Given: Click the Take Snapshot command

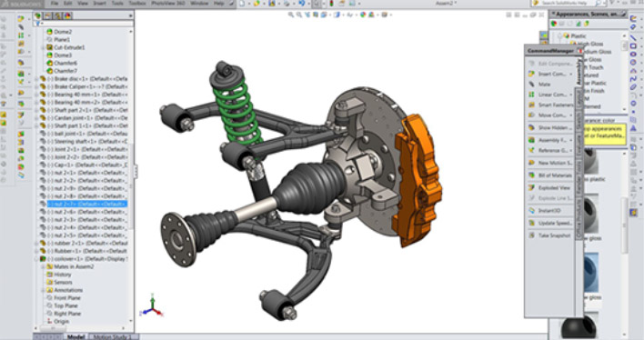Looking at the screenshot, I should click(x=549, y=235).
